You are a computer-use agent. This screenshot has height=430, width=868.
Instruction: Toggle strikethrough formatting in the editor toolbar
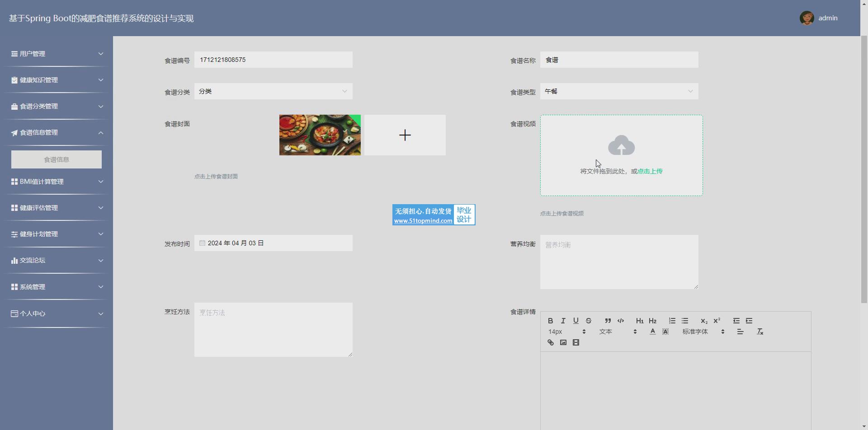pos(588,321)
